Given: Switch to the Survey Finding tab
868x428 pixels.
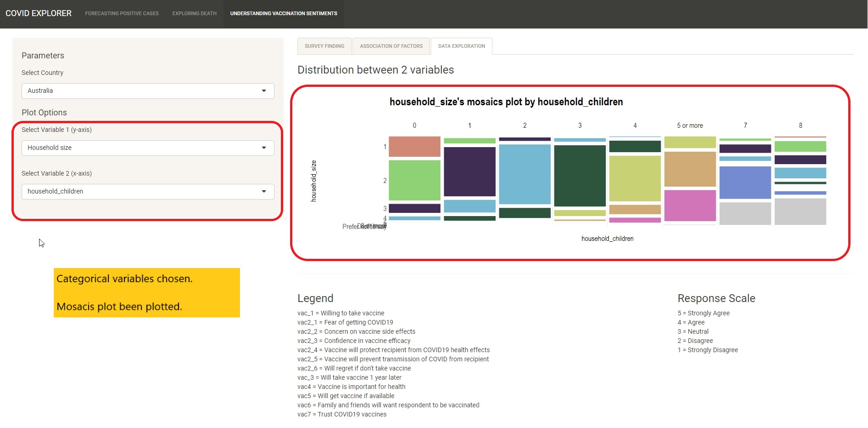Looking at the screenshot, I should (324, 46).
